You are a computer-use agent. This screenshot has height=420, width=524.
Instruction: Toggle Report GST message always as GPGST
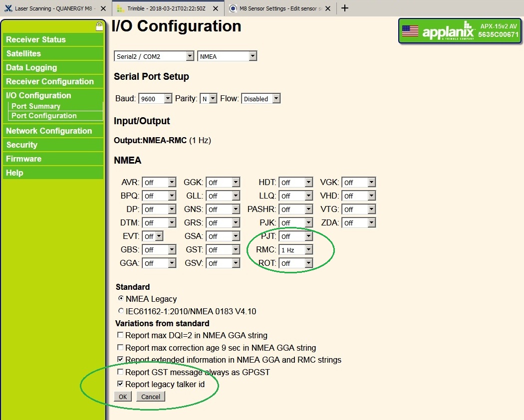(x=120, y=372)
